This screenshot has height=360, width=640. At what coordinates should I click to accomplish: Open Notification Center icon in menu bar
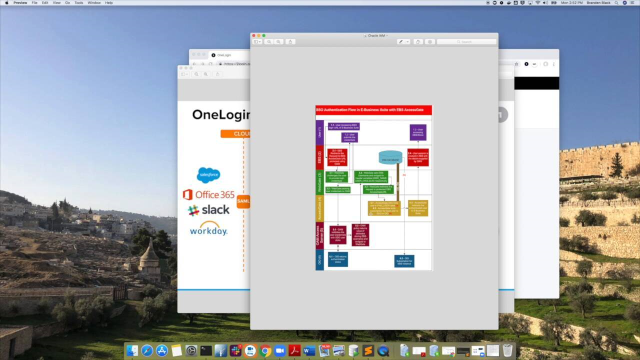tap(632, 2)
